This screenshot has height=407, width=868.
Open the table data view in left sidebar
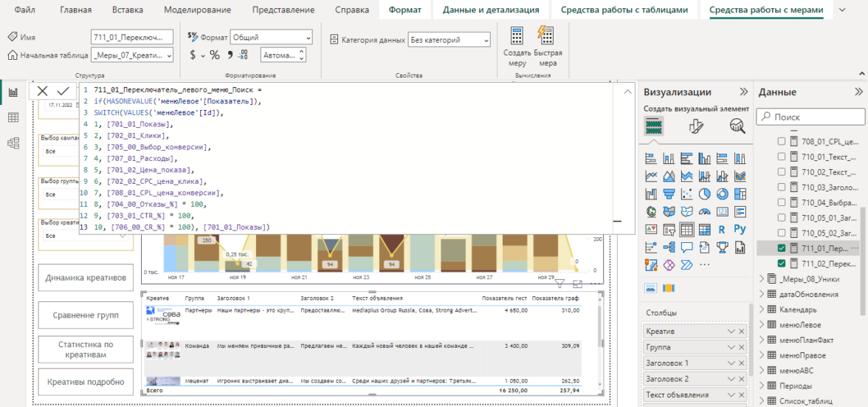pos(13,118)
